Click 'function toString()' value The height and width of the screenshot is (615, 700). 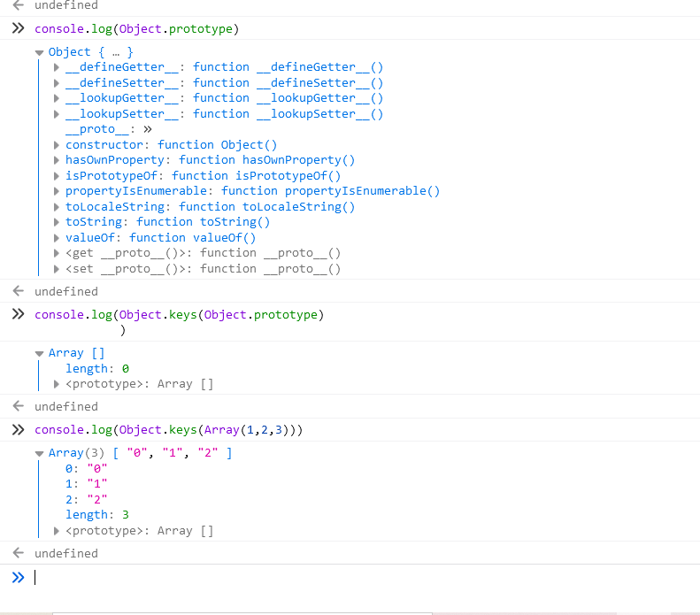tap(204, 222)
